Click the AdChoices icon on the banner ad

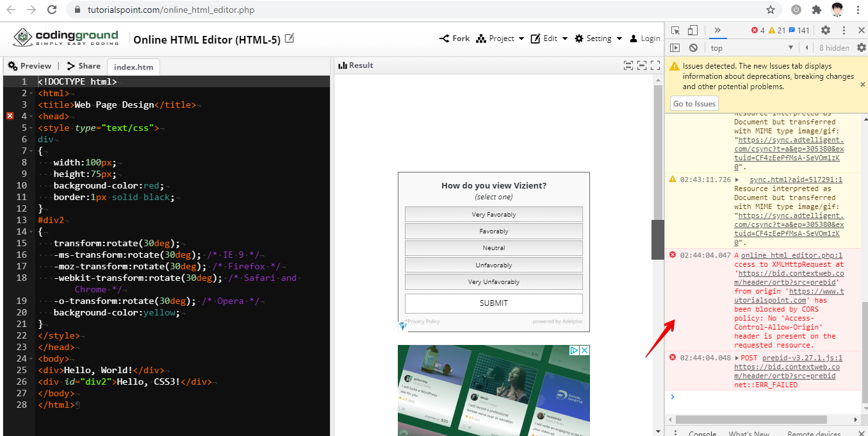[x=575, y=350]
